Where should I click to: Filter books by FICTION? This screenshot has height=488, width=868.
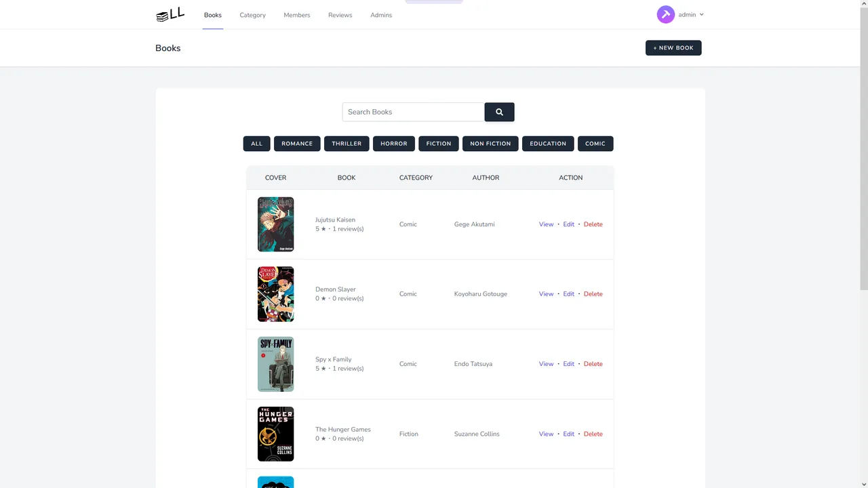tap(439, 144)
